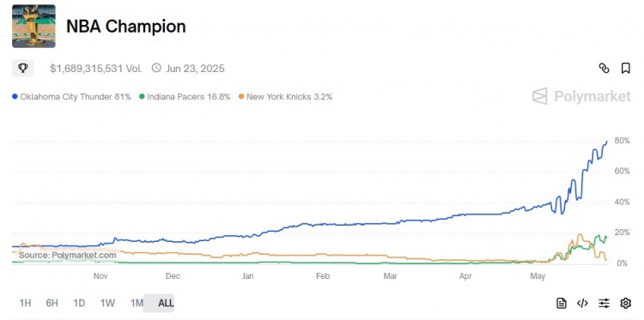Select the 6H time range
This screenshot has height=320, width=644.
pos(52,303)
